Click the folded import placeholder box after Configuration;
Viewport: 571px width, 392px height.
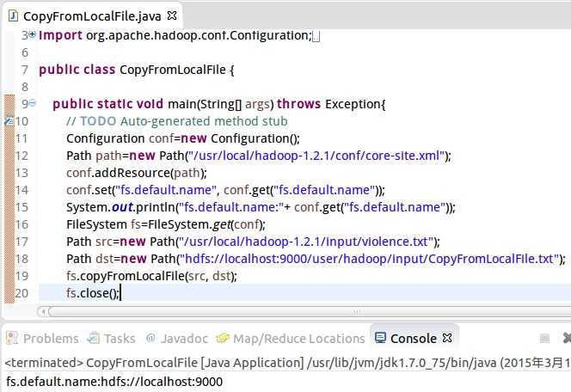coord(316,36)
